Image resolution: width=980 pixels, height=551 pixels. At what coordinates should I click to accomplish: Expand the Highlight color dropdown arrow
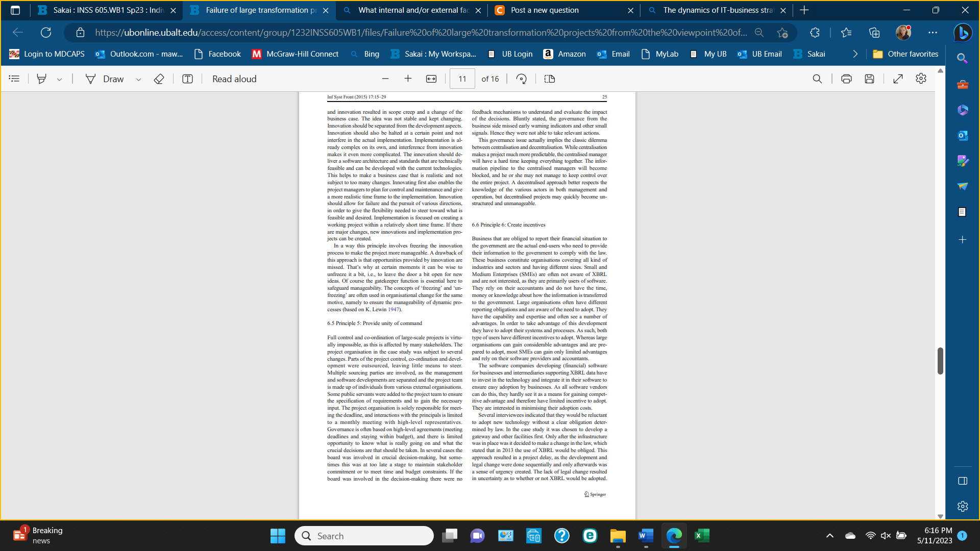coord(60,79)
